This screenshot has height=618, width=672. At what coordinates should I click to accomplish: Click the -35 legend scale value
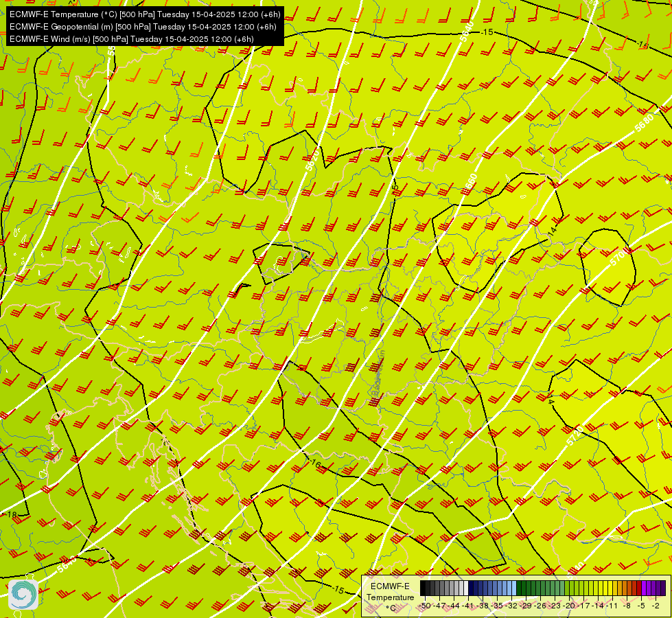tap(497, 606)
